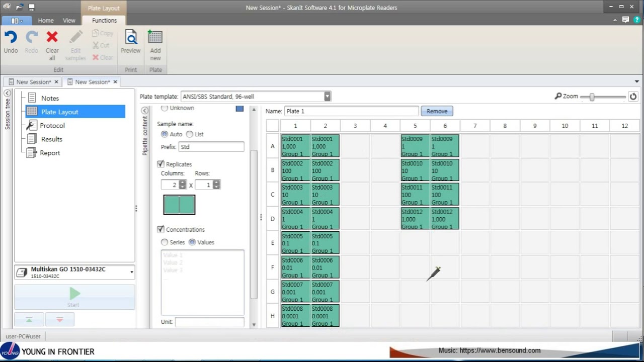Open the session tabs overflow arrow
This screenshot has width=644, height=362.
point(636,81)
